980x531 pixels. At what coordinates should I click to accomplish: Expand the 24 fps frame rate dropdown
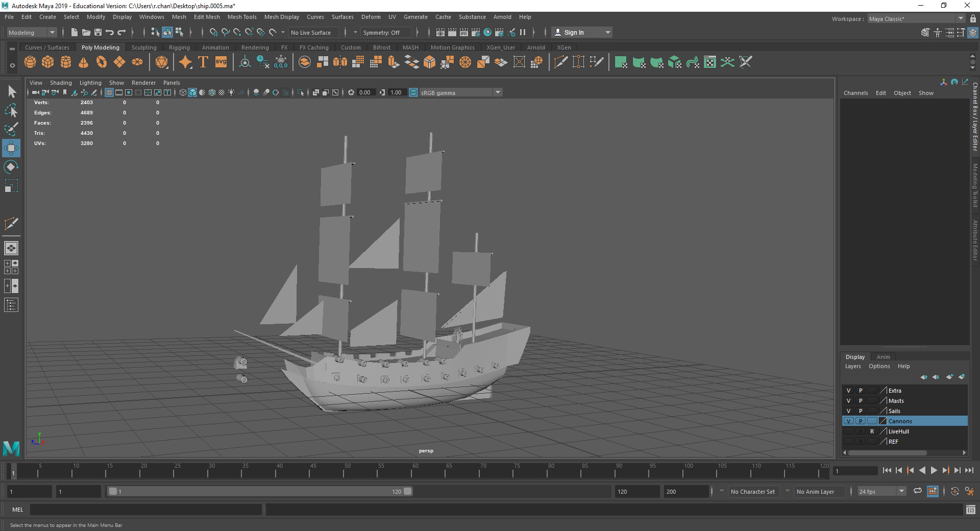click(x=901, y=491)
